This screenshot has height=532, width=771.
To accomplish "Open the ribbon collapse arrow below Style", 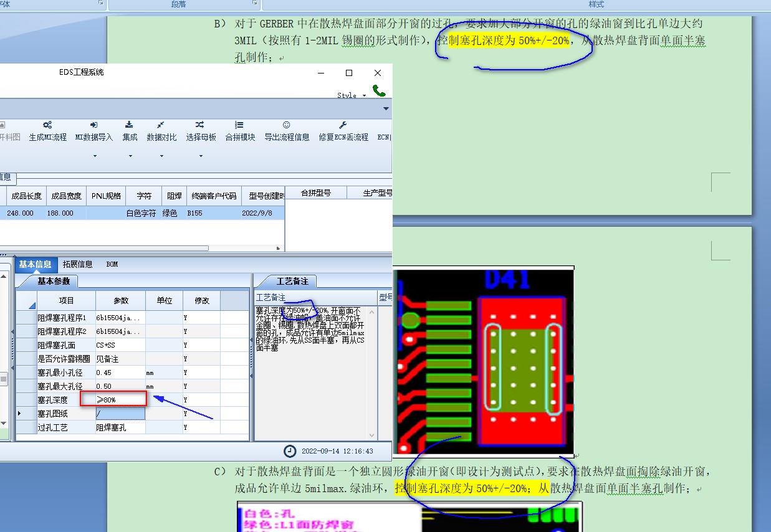I will (386, 108).
